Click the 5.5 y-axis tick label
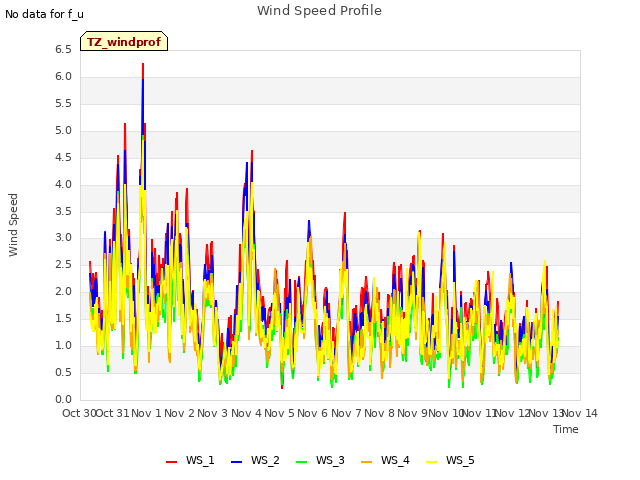This screenshot has width=640, height=480. 63,103
